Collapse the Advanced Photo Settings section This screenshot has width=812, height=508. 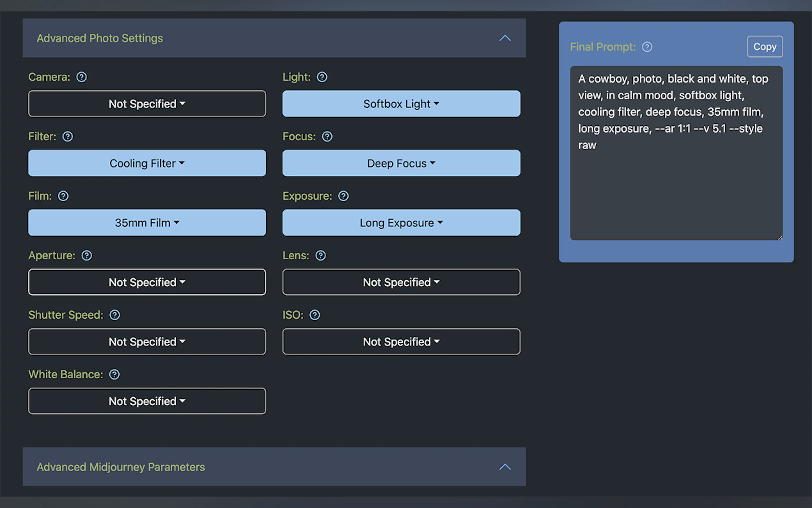coord(504,38)
